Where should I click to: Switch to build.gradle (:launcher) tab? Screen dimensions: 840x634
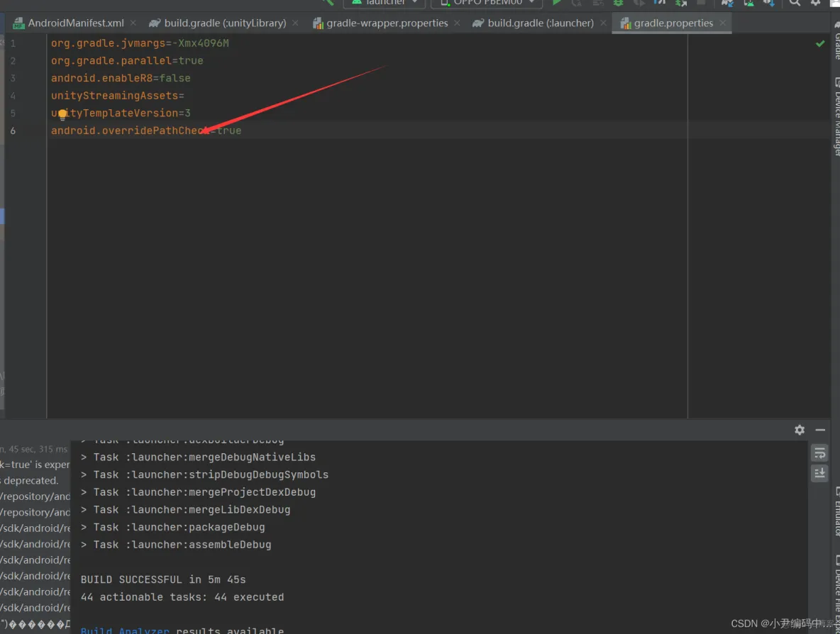click(x=541, y=23)
